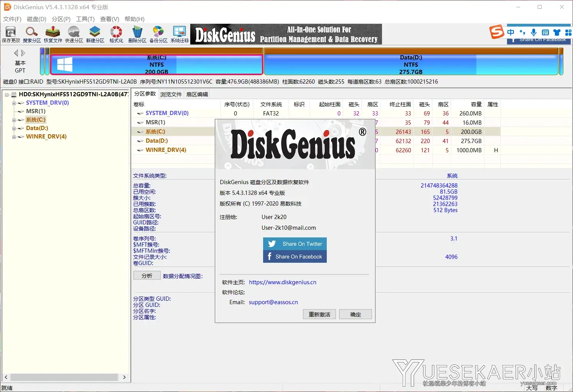Image resolution: width=573 pixels, height=392 pixels.
Task: Click the support@eassos.cn email link
Action: point(273,302)
